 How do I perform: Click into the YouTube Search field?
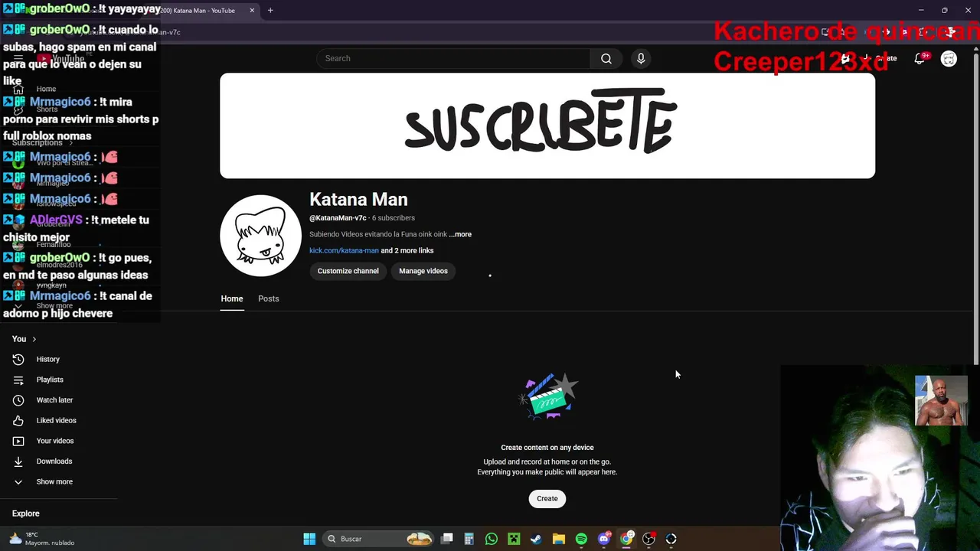tap(453, 58)
